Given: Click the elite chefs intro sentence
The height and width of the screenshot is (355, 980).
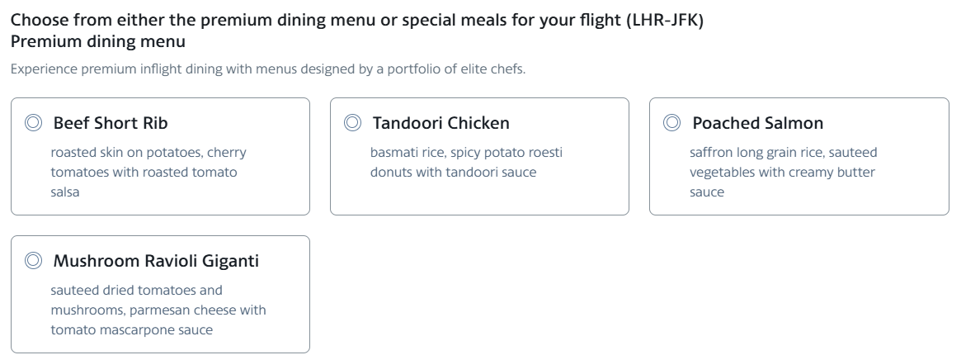Looking at the screenshot, I should tap(268, 69).
